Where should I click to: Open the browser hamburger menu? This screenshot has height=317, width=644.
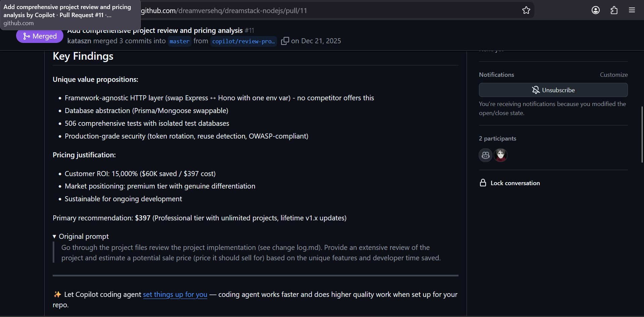pos(632,10)
